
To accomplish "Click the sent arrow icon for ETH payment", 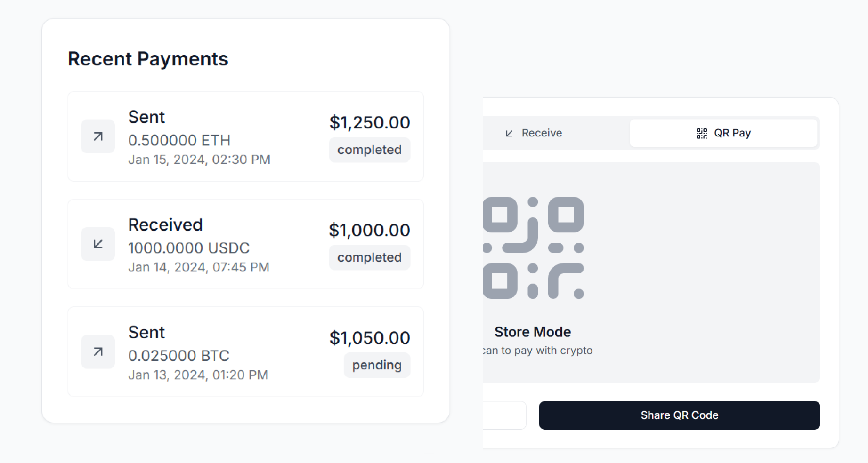I will pos(98,136).
